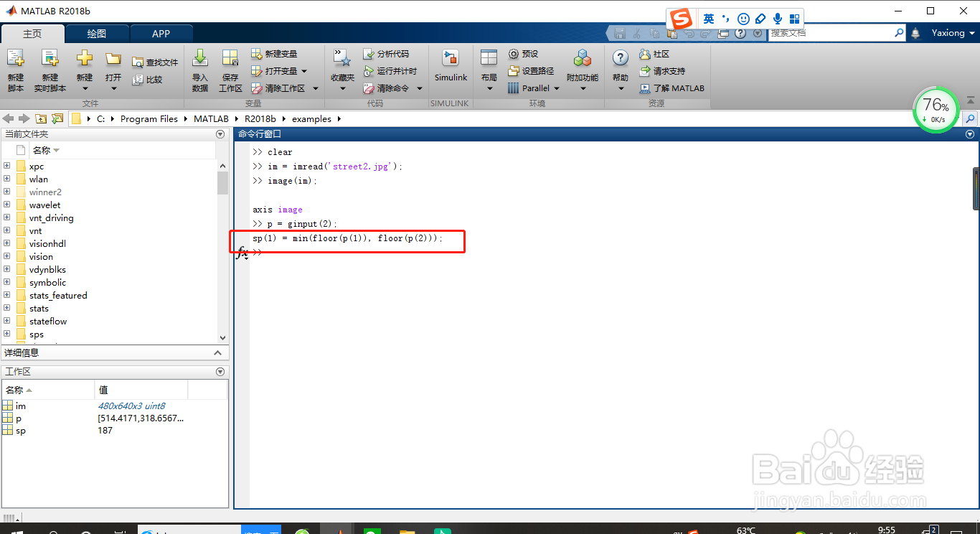Open the Open Variable (打开变量) dropdown

tap(279, 71)
